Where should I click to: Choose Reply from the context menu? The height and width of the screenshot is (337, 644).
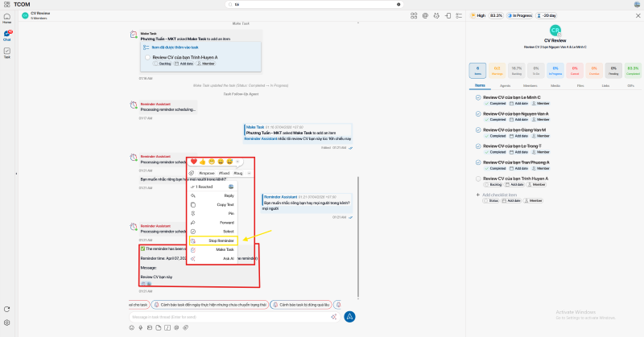point(213,195)
